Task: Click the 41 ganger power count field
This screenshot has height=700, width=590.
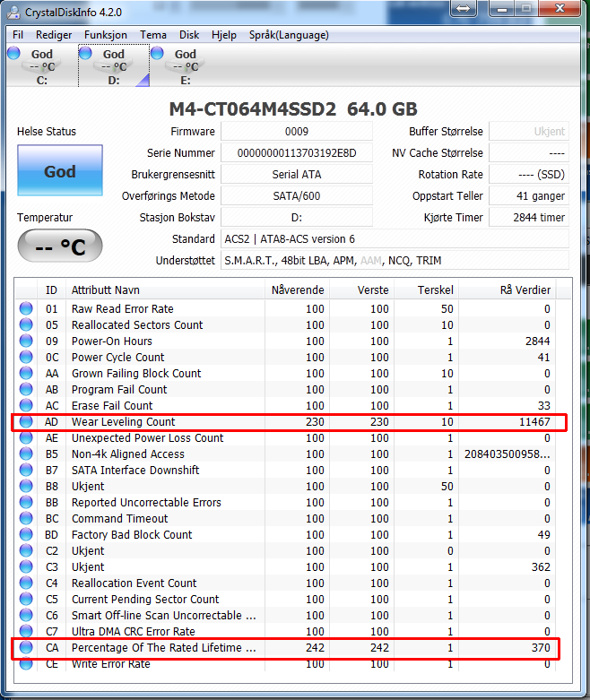Action: pos(529,196)
